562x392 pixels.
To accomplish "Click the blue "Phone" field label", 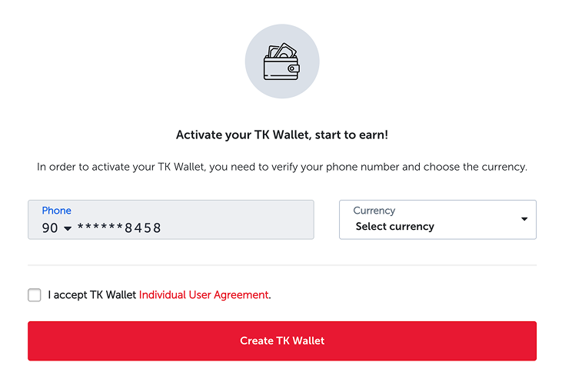I will click(56, 211).
